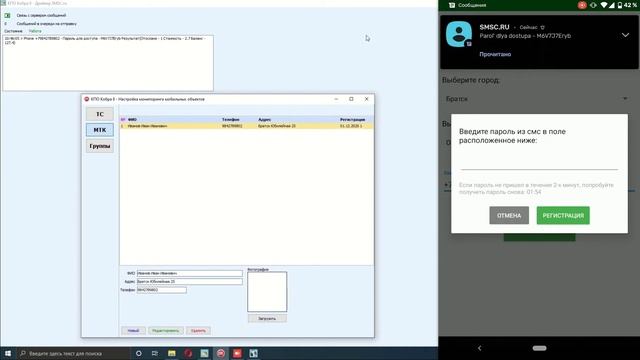
Task: Open the red recorder icon on taskbar
Action: coord(237,353)
